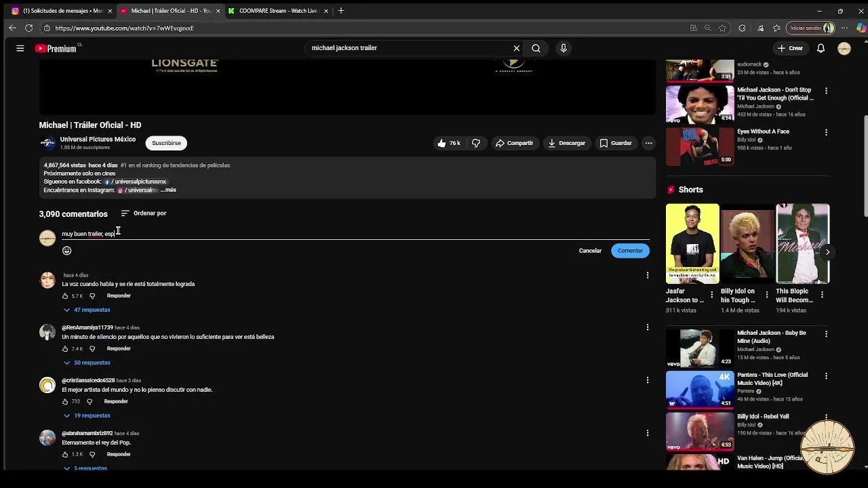Like @abrahamambriz892's comment
The height and width of the screenshot is (488, 868).
(65, 454)
